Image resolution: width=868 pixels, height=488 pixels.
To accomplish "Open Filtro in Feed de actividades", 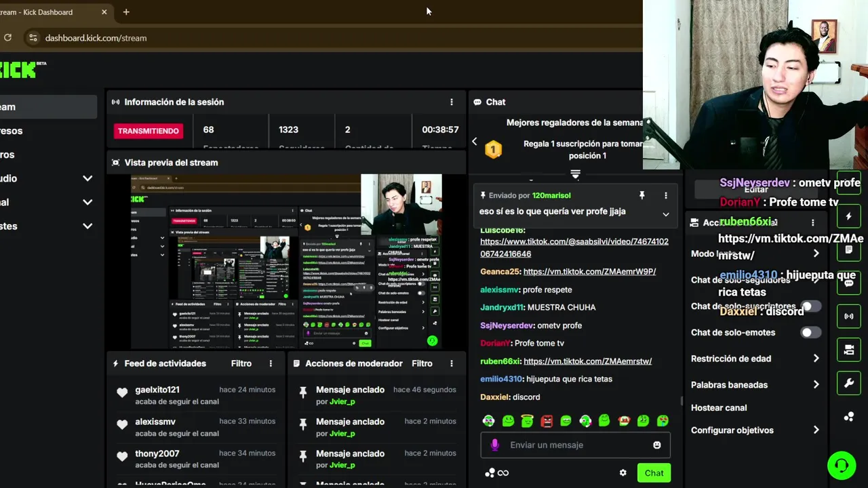I will point(241,363).
